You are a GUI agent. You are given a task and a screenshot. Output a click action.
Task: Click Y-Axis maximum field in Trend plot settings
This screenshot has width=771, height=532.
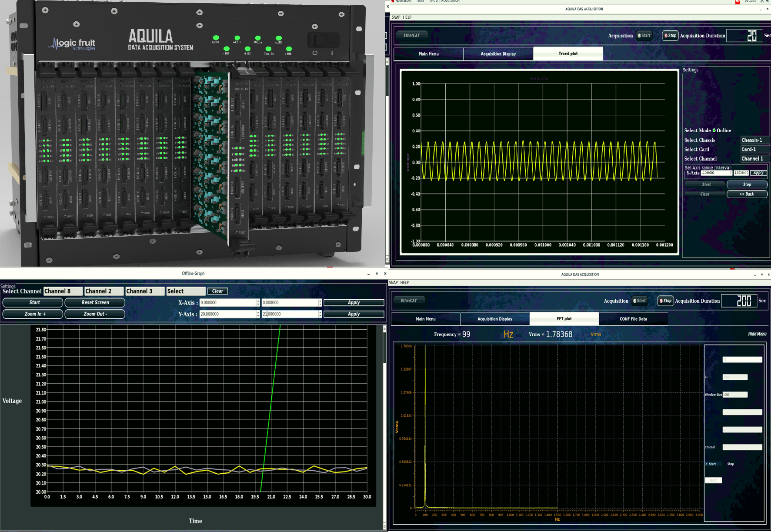(x=741, y=173)
